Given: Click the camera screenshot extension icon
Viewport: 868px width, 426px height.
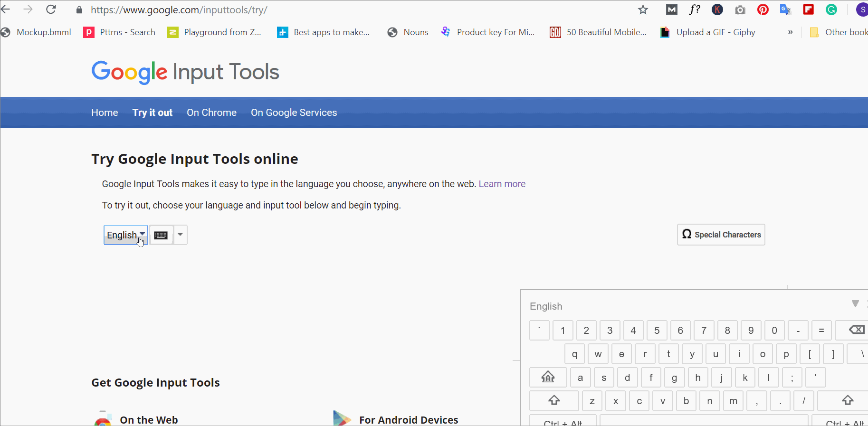Looking at the screenshot, I should click(740, 9).
